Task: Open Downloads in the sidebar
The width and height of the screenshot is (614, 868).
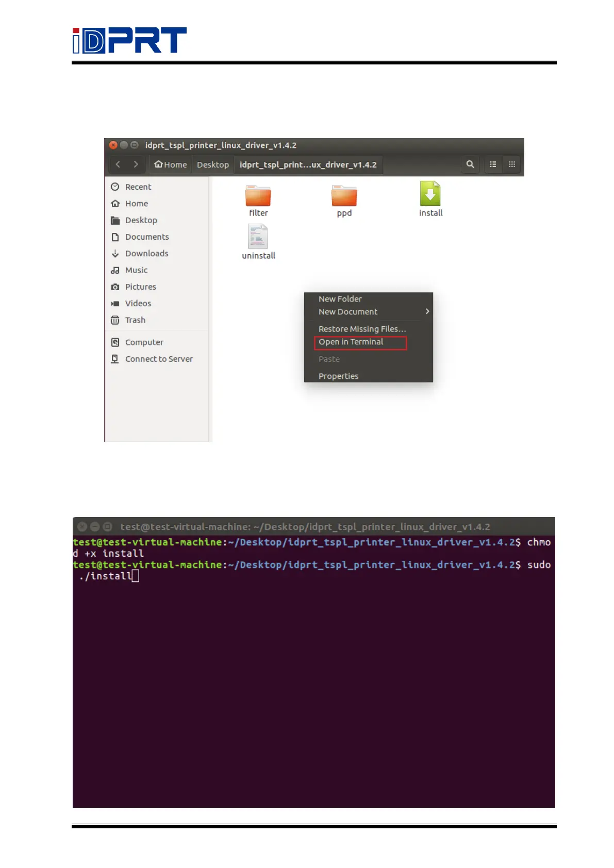Action: 147,254
